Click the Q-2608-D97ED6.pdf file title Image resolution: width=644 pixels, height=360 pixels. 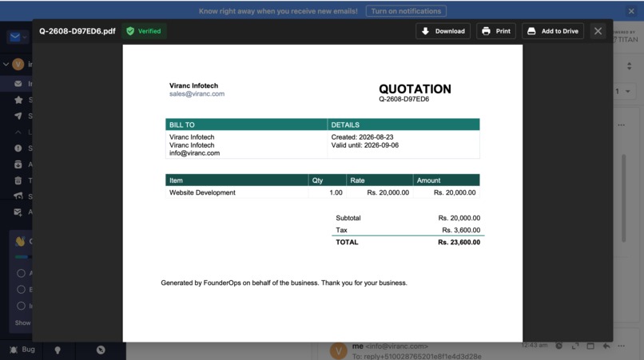78,31
